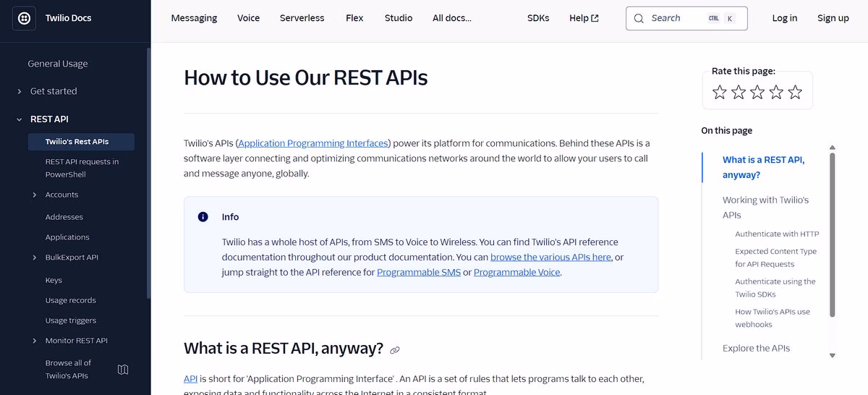Jump to Explore the APIs section
Viewport: 868px width, 395px height.
click(756, 348)
